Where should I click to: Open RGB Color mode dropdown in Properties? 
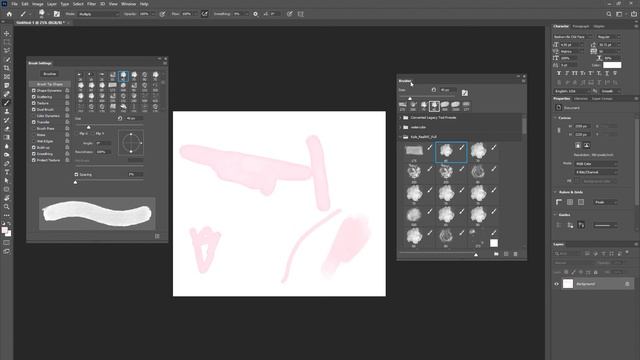pyautogui.click(x=596, y=164)
